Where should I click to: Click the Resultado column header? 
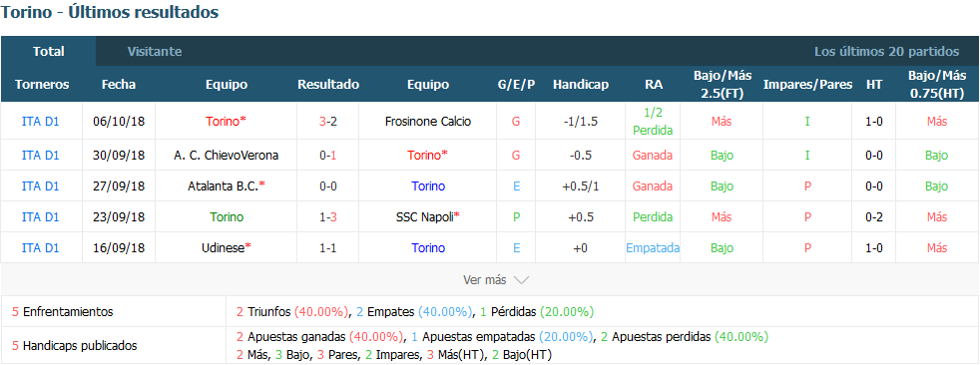(x=328, y=85)
